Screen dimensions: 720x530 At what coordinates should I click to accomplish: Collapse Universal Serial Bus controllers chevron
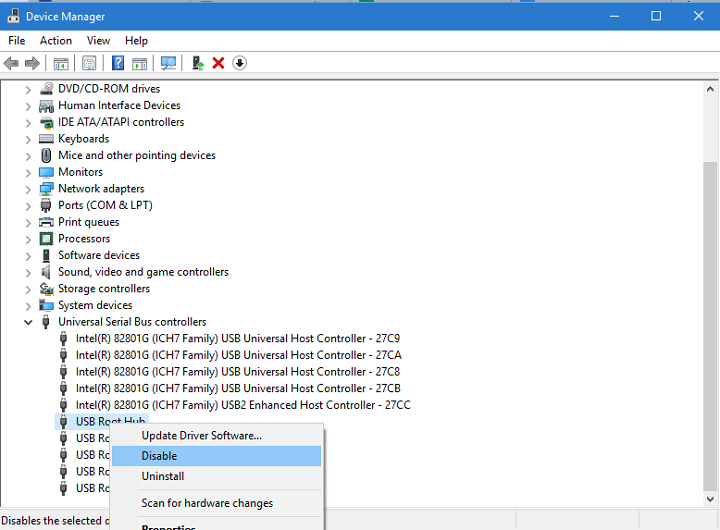pos(28,322)
